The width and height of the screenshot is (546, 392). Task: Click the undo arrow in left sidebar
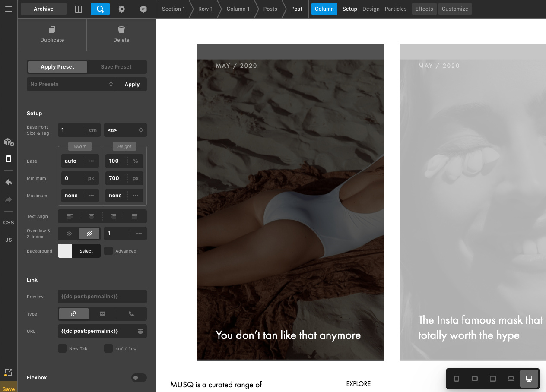(x=9, y=182)
